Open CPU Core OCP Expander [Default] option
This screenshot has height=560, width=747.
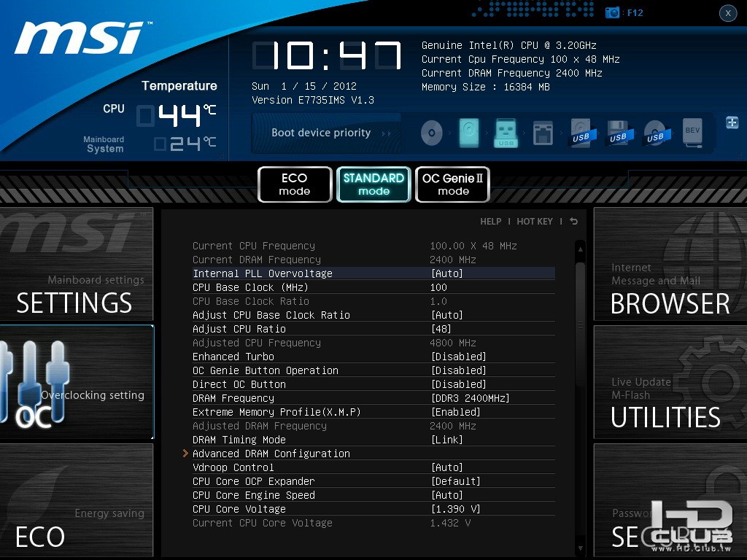[455, 481]
